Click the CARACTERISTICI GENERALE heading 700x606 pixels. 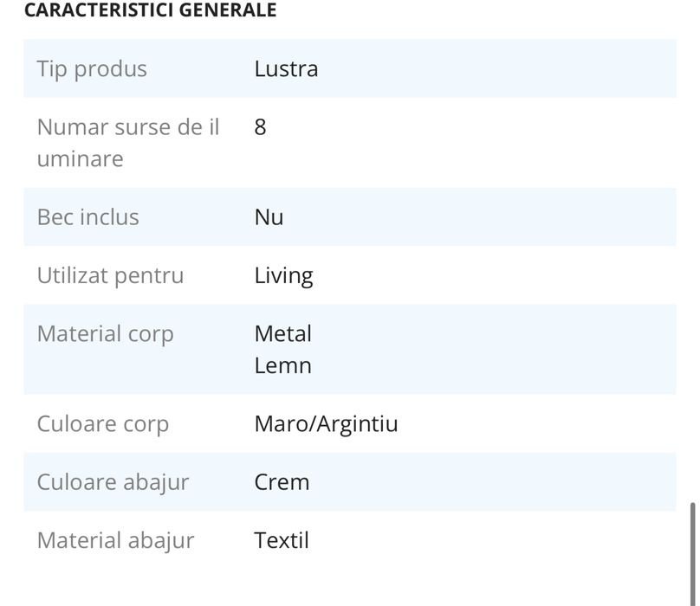[150, 10]
